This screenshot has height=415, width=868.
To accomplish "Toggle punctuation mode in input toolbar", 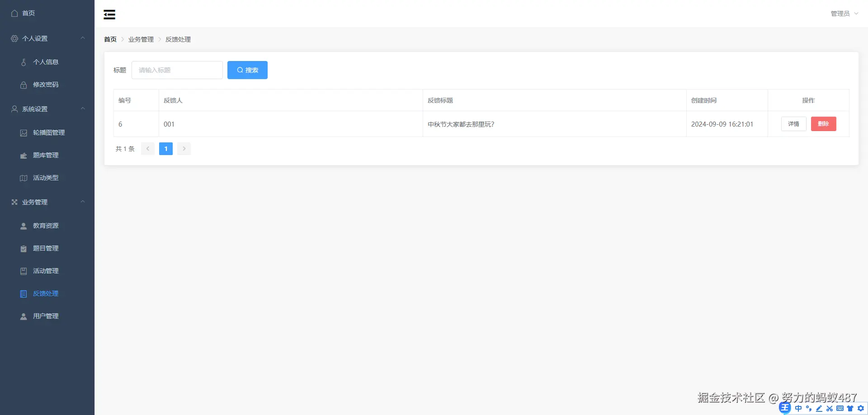I will [809, 408].
